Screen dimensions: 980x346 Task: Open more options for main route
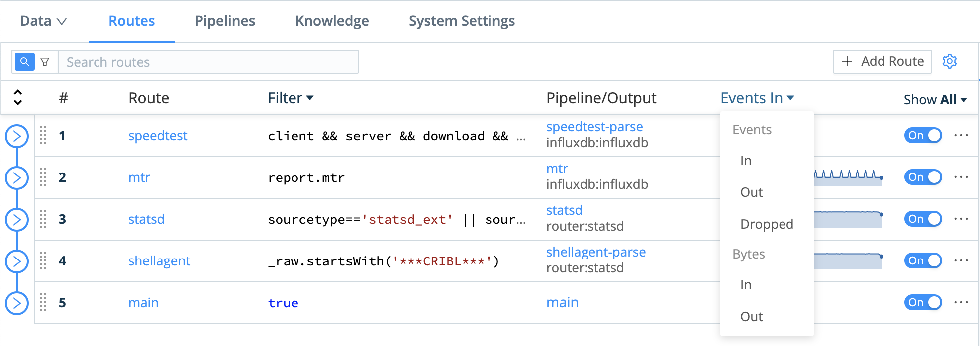coord(961,303)
